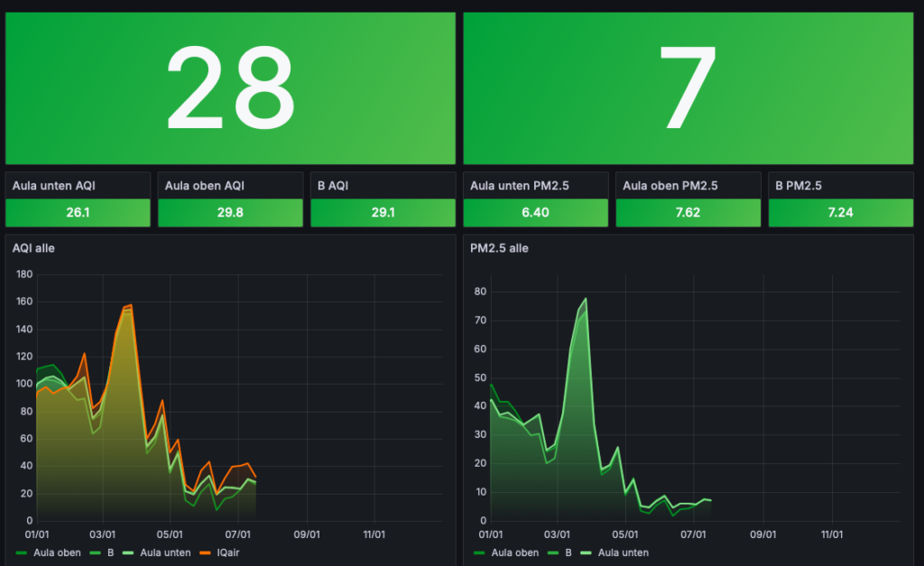Click the Aula unten PM2.5 panel title

pyautogui.click(x=518, y=186)
